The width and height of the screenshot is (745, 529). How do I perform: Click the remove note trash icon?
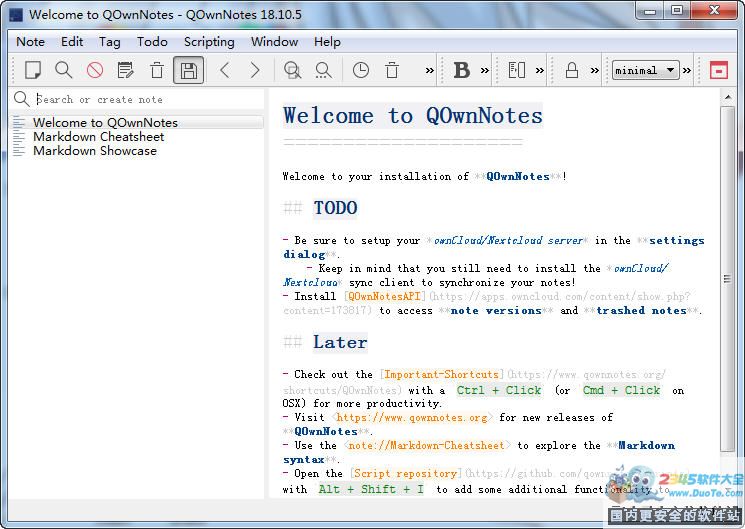[157, 70]
